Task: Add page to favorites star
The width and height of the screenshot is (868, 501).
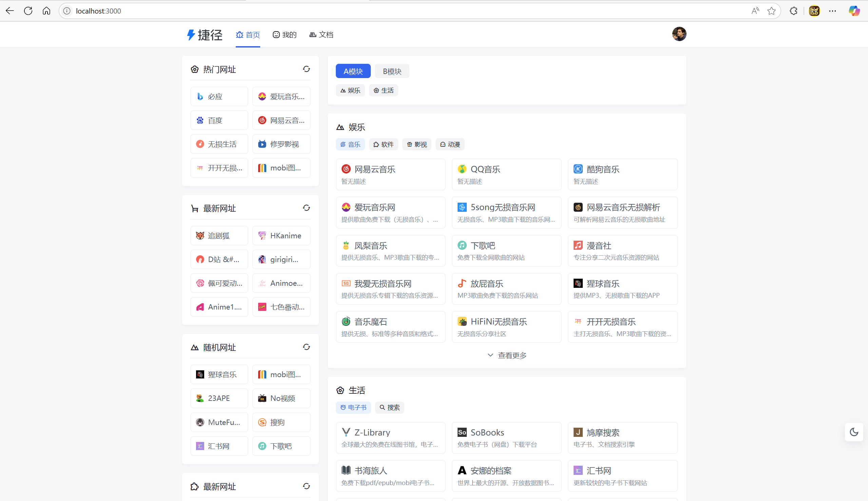Action: 771,11
